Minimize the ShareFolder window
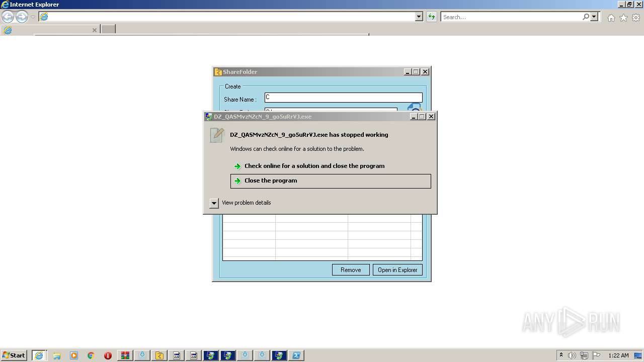This screenshot has height=362, width=644. [x=408, y=72]
